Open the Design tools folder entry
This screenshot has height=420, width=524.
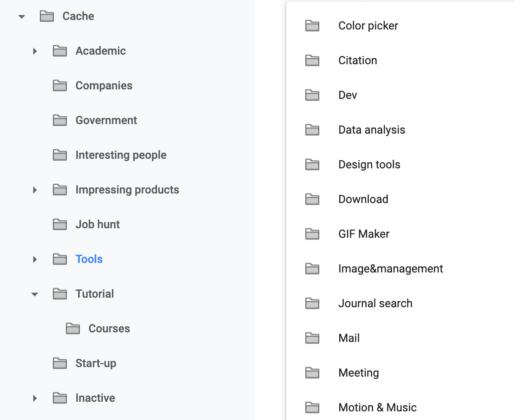click(369, 165)
